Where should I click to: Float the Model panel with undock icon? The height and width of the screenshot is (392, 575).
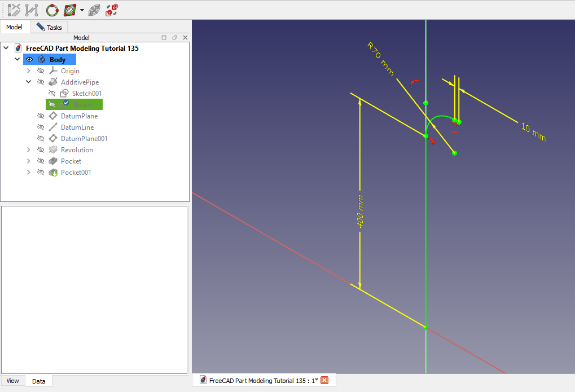pyautogui.click(x=174, y=37)
